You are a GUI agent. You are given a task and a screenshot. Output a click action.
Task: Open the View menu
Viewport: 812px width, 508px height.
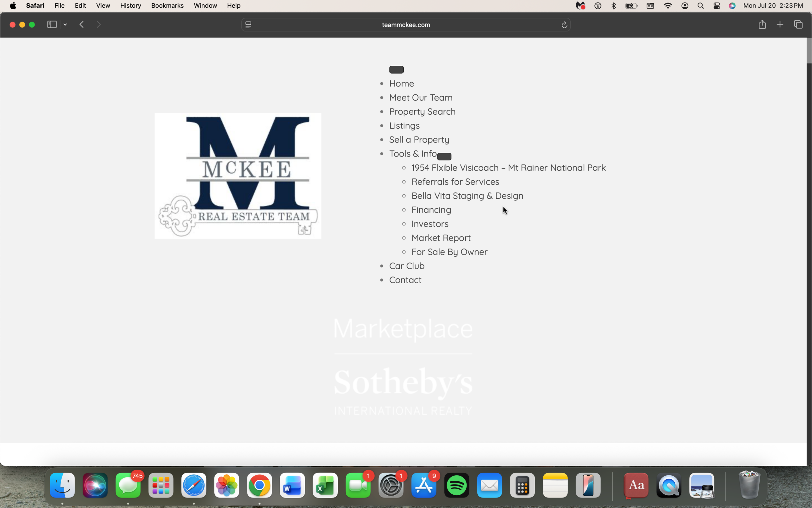click(x=103, y=6)
